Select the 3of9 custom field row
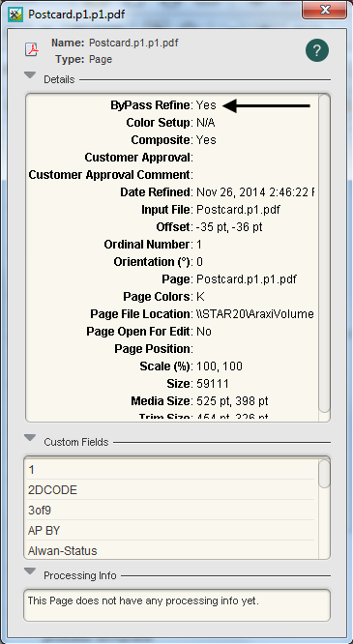The height and width of the screenshot is (644, 353). (171, 511)
